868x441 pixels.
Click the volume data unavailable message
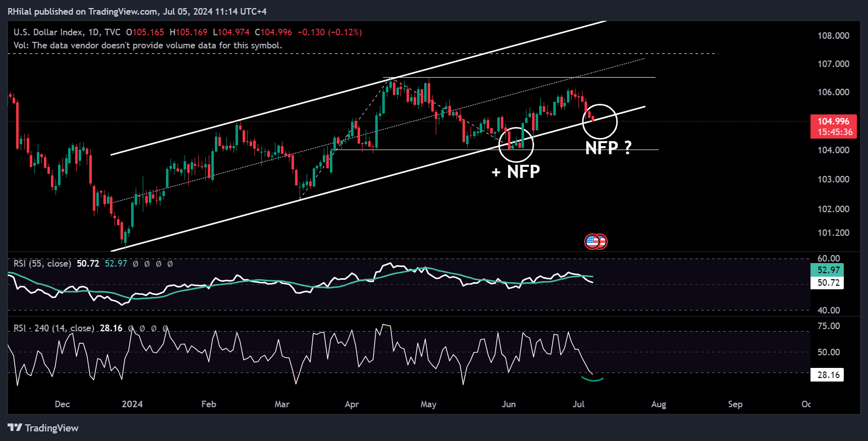[148, 45]
